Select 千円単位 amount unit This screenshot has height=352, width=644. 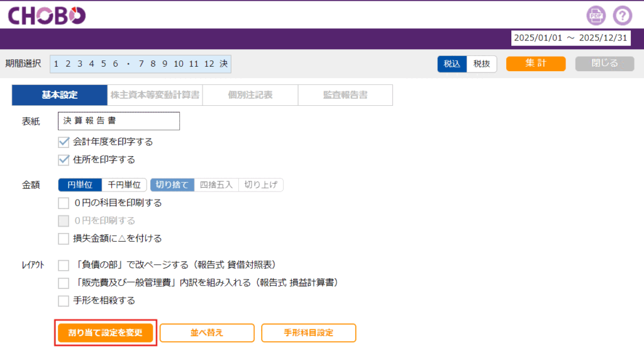(124, 185)
